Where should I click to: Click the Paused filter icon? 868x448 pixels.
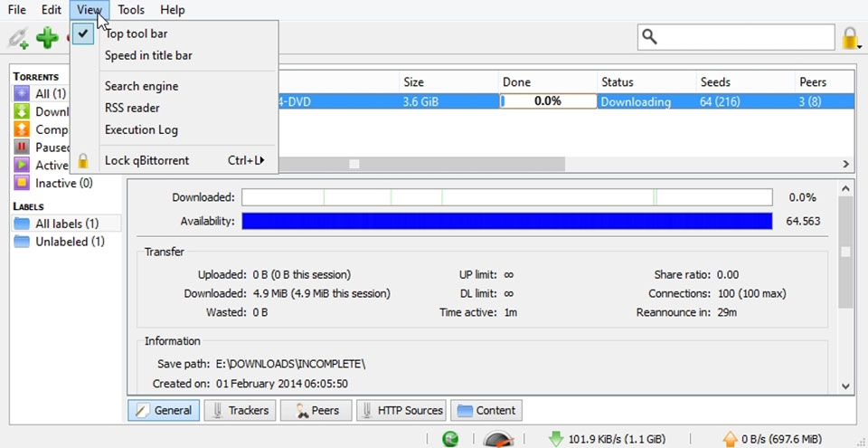(22, 147)
